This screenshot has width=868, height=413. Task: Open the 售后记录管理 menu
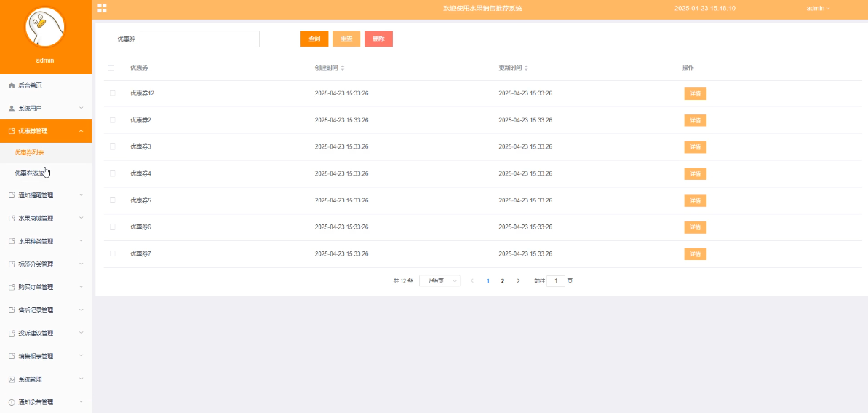point(46,310)
